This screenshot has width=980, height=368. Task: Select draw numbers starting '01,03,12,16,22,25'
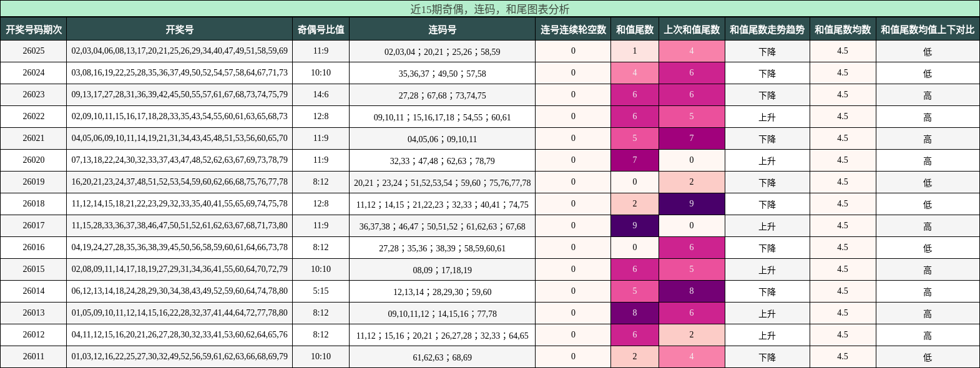(180, 357)
